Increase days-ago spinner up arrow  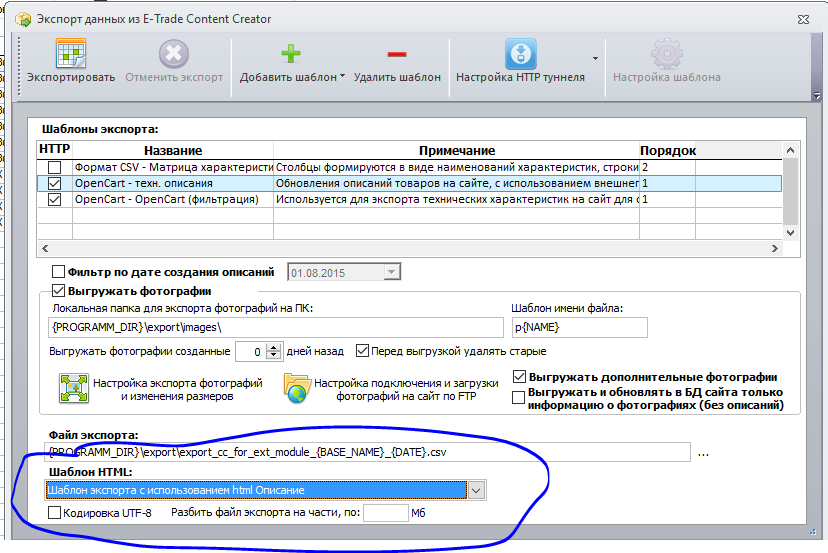[x=273, y=347]
